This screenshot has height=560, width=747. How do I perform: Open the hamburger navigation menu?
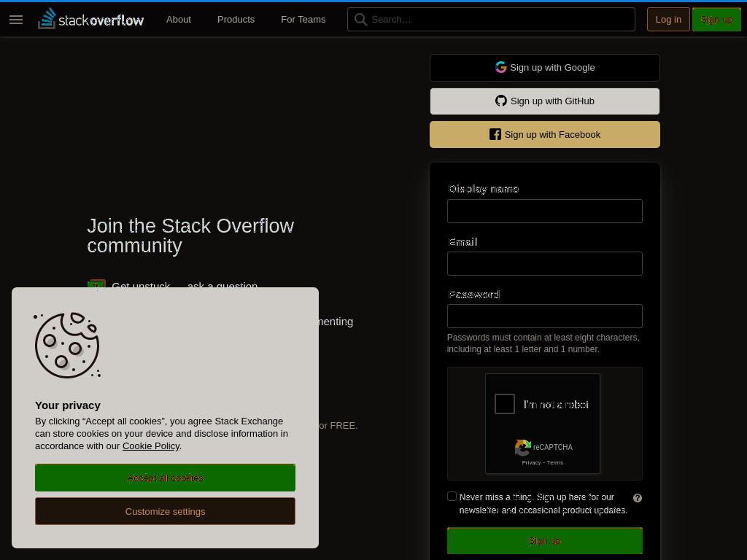pos(16,20)
